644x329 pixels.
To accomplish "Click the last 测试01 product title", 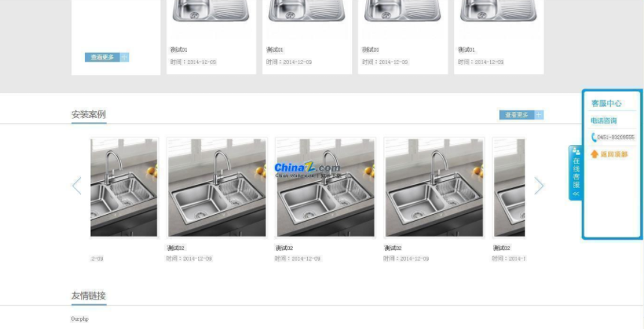I will (x=467, y=50).
